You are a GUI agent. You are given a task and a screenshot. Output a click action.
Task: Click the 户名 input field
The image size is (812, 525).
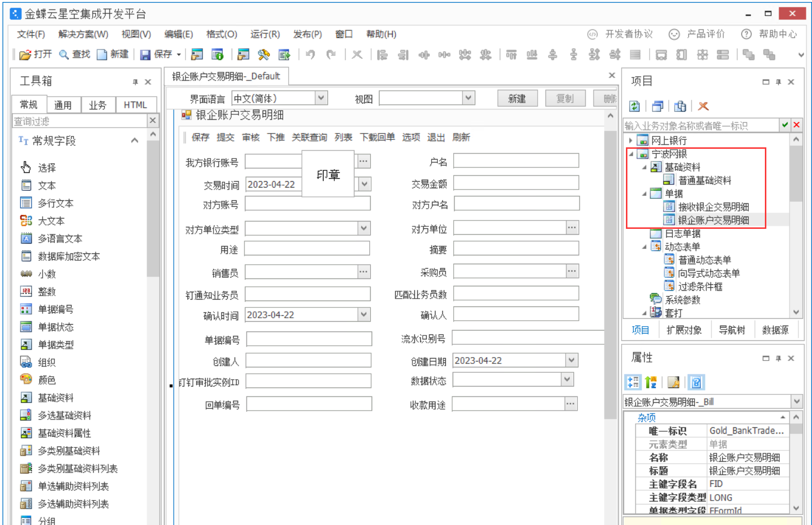[516, 161]
